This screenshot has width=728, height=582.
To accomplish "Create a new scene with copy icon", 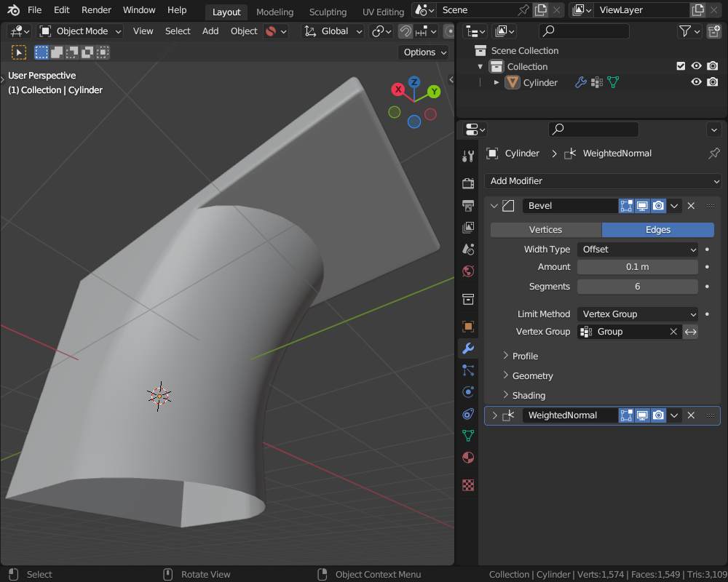I will (540, 9).
